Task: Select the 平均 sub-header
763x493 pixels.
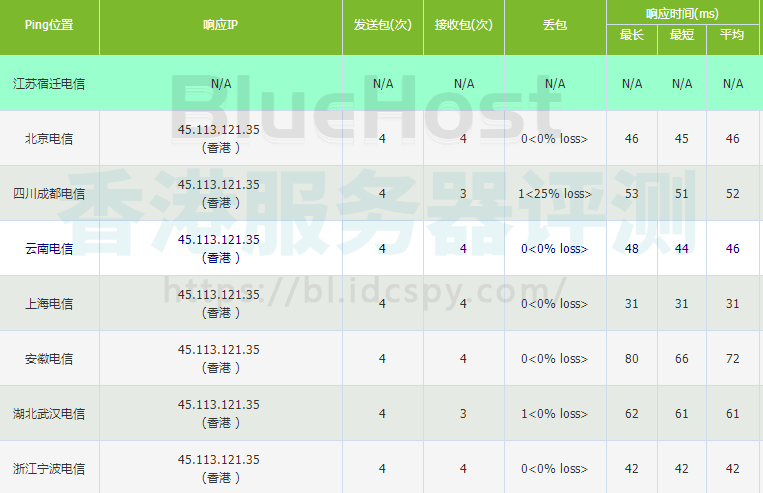Action: click(732, 35)
